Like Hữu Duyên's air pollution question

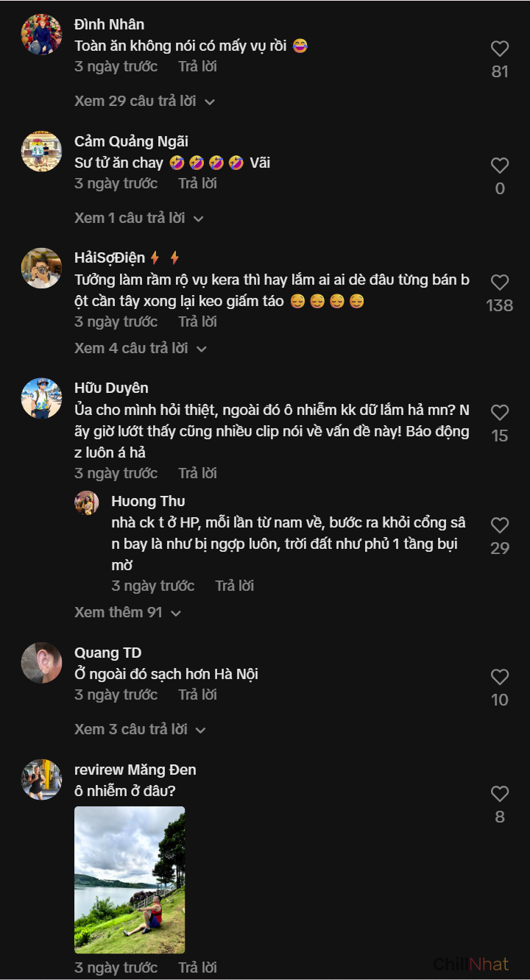[500, 413]
